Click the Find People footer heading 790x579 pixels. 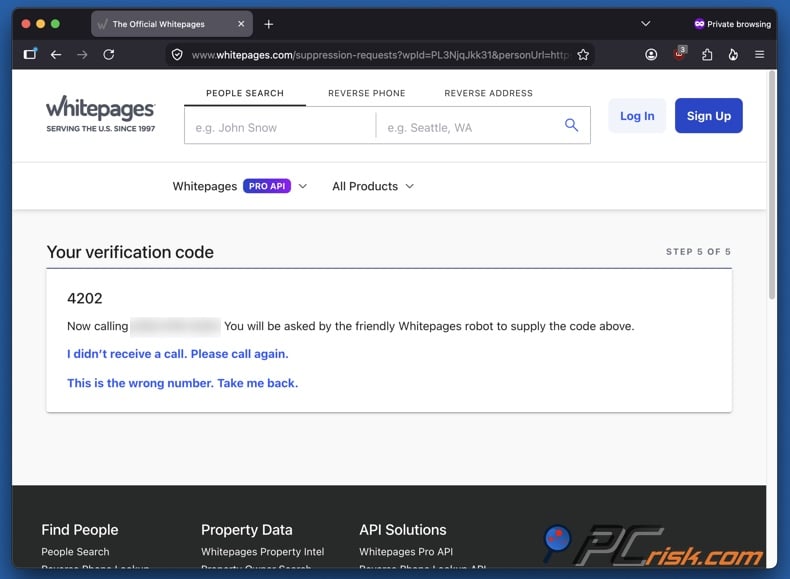tap(80, 530)
